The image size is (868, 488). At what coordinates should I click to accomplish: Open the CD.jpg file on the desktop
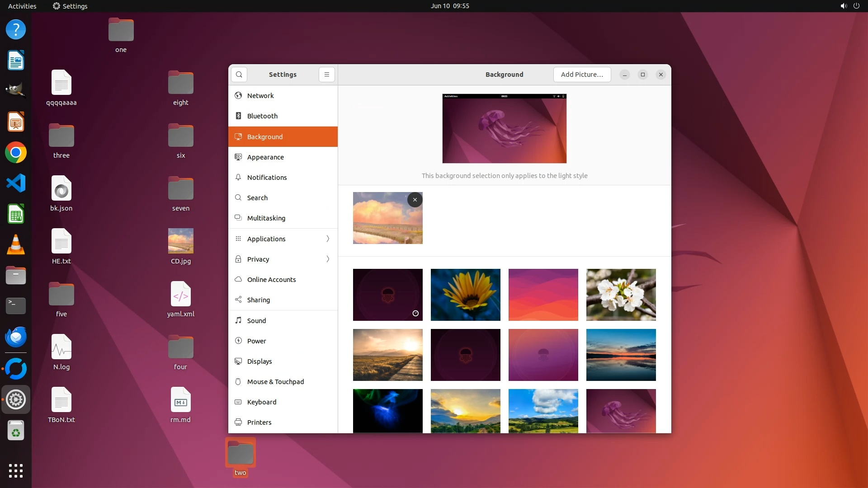click(180, 241)
